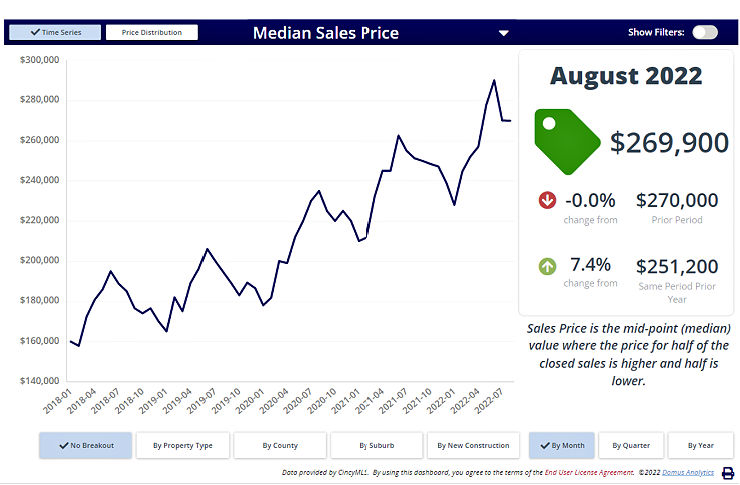740x485 pixels.
Task: Click the green up arrow indicator
Action: pyautogui.click(x=547, y=266)
